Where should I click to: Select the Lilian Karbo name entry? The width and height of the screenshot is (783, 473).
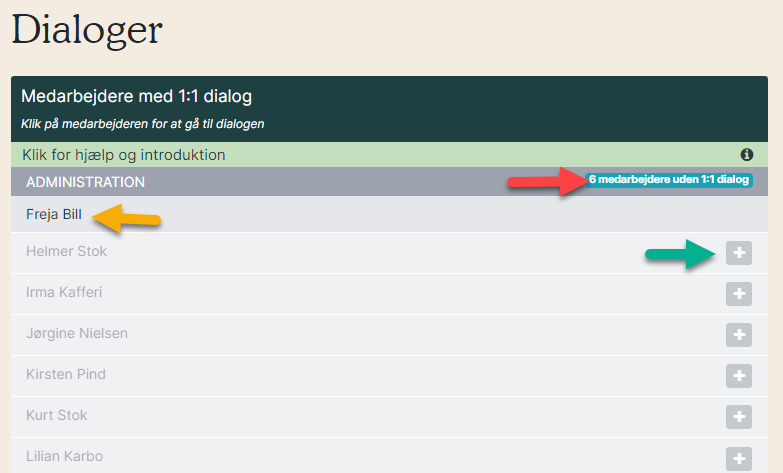click(64, 456)
